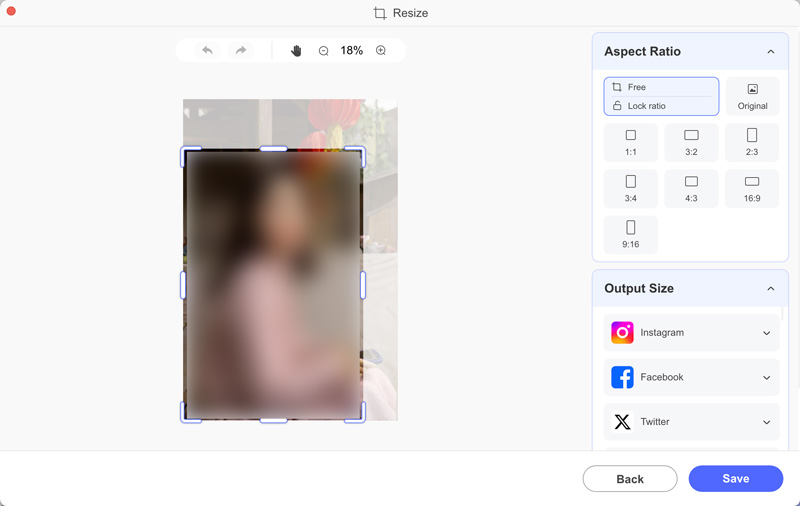Click the redo arrow in the toolbar
This screenshot has height=506, width=800.
point(241,51)
